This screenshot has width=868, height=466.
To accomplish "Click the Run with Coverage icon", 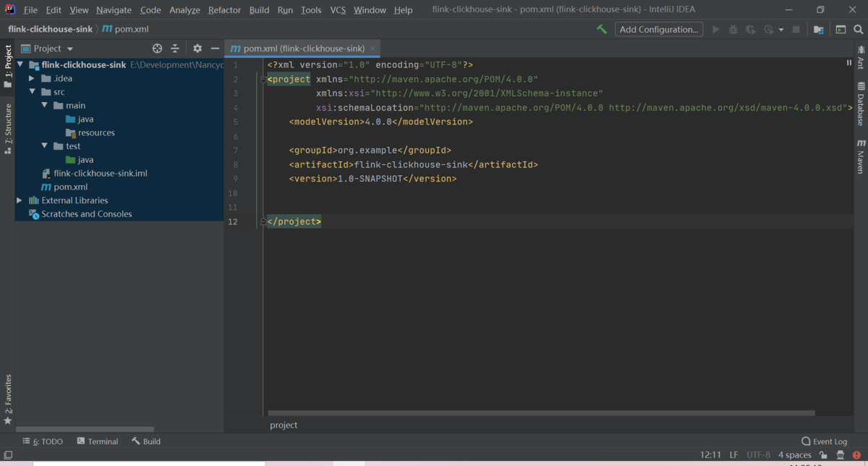I will tap(751, 30).
